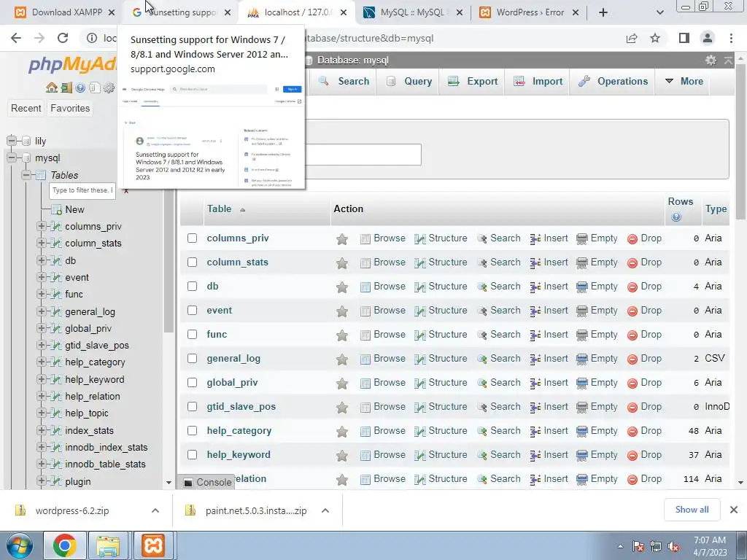Open XAMPP from the taskbar
The height and width of the screenshot is (560, 747).
pos(153,545)
